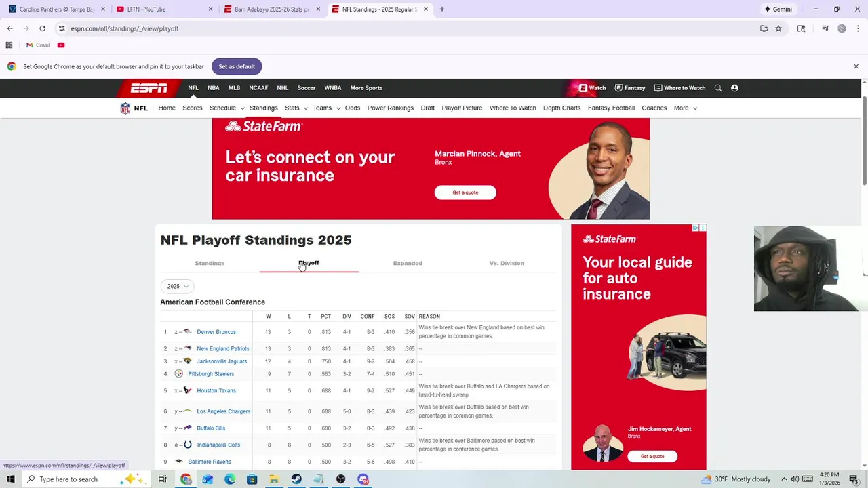Dismiss the default browser notification bar

(x=856, y=66)
